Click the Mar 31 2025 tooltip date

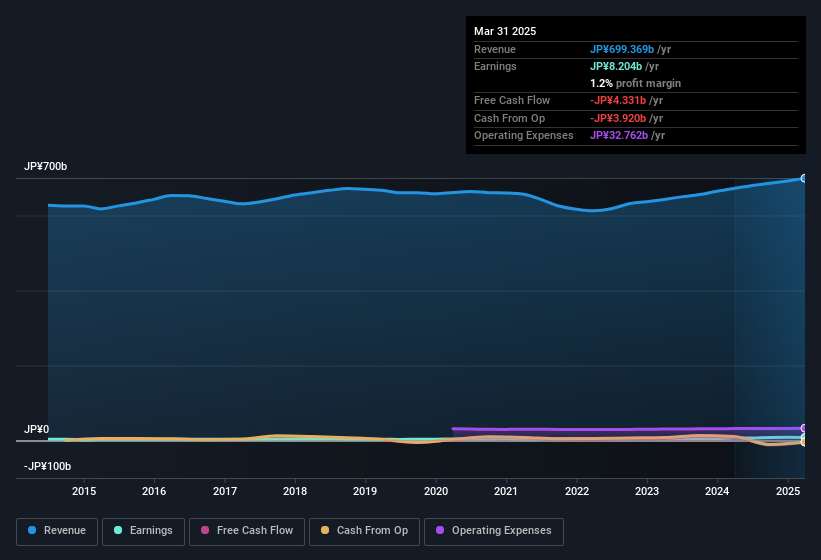click(505, 31)
